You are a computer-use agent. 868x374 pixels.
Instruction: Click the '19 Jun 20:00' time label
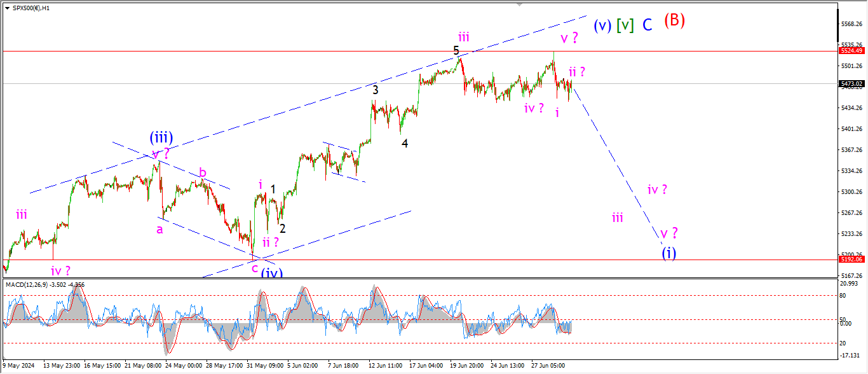(466, 366)
